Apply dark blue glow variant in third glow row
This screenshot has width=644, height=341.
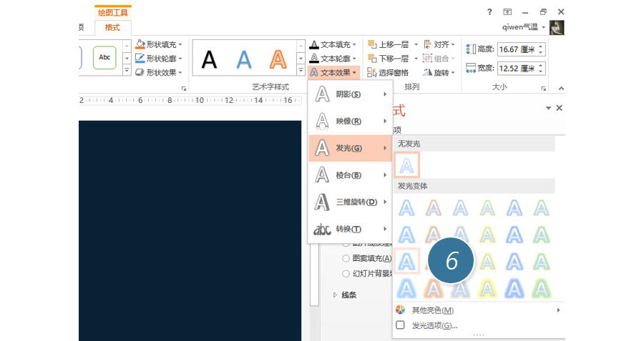click(514, 262)
